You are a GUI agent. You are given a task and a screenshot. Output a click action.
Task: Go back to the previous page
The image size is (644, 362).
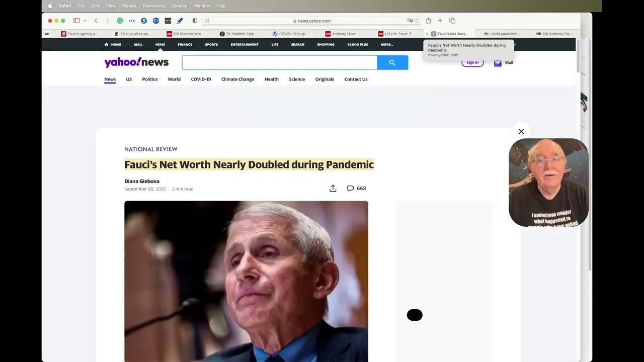pyautogui.click(x=96, y=21)
